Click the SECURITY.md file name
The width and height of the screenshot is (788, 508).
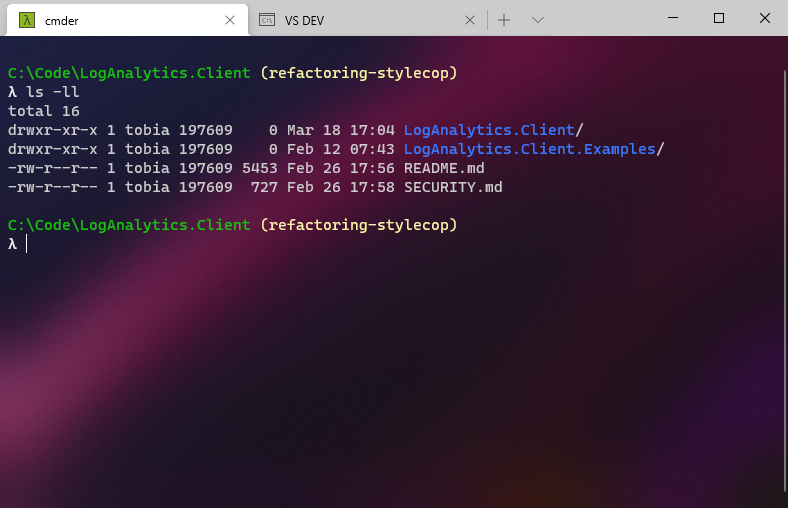point(453,187)
